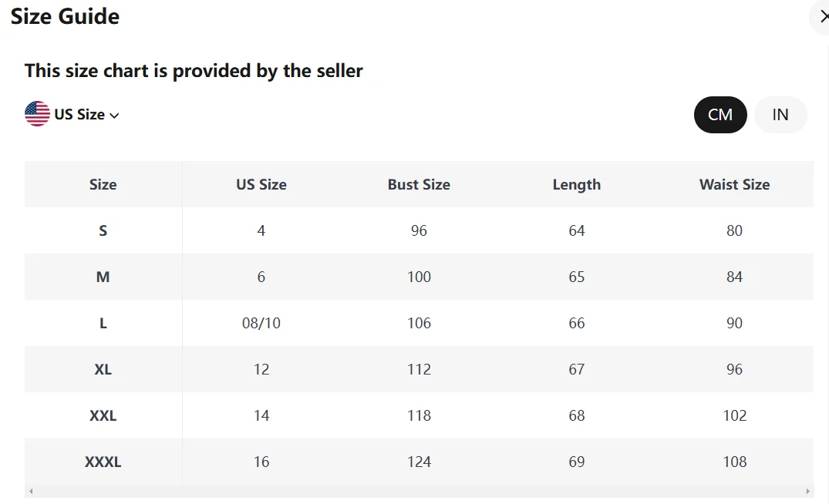This screenshot has height=504, width=829.
Task: Click the Length column header
Action: pos(577,184)
